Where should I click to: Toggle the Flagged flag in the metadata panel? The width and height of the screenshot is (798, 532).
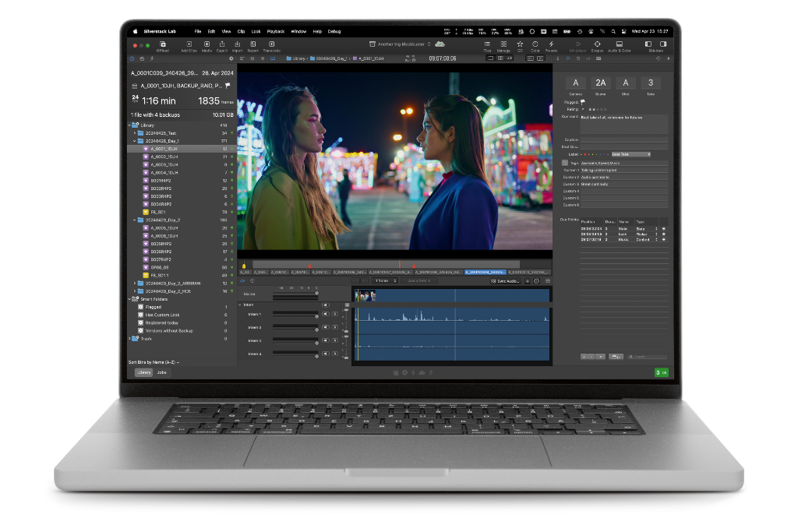(x=582, y=101)
